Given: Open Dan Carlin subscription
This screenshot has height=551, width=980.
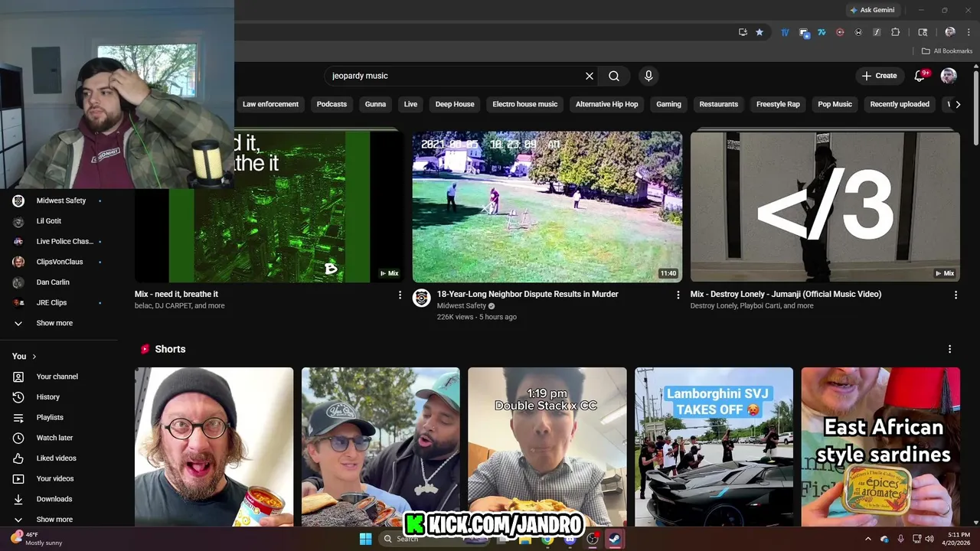Looking at the screenshot, I should 59,282.
